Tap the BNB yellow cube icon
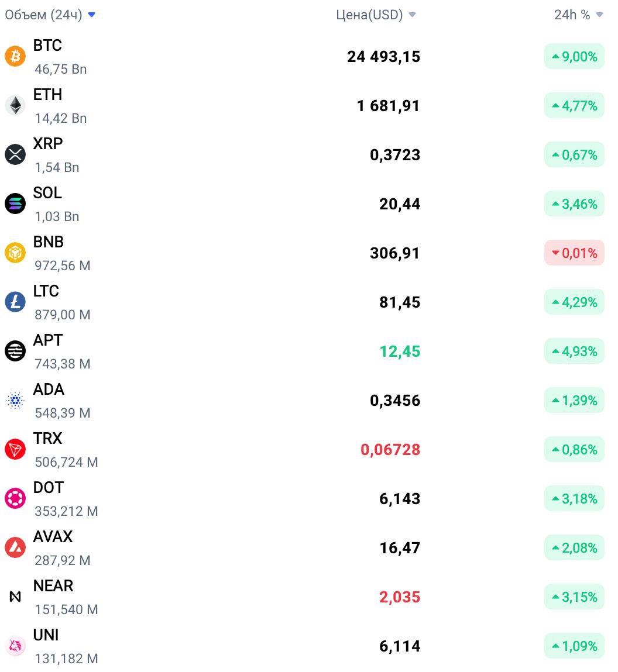Viewport: 618px width, 672px height. (x=15, y=253)
